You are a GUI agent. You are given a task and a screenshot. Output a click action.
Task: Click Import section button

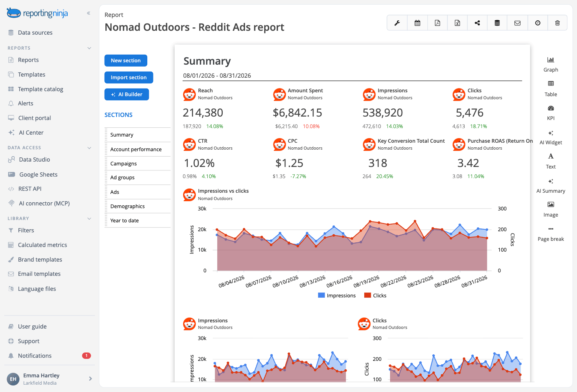(x=128, y=77)
